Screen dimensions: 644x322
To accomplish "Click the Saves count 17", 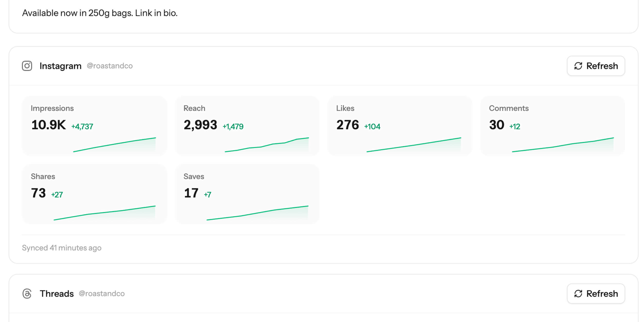I will tap(191, 193).
